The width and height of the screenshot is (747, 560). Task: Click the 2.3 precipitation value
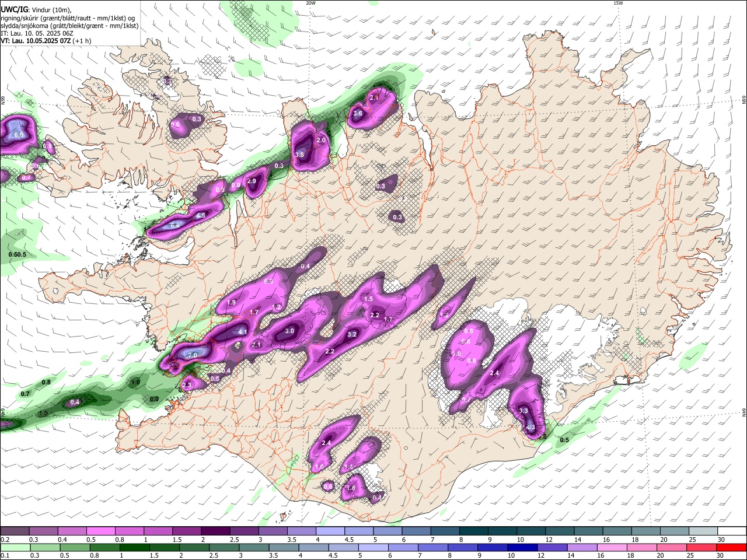coord(187,385)
